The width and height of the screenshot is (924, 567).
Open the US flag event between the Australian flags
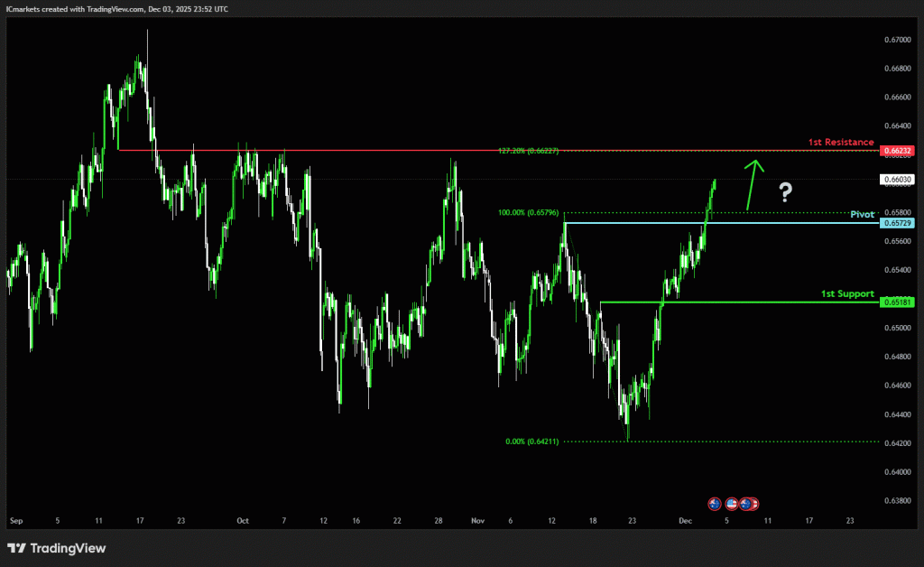pyautogui.click(x=733, y=503)
